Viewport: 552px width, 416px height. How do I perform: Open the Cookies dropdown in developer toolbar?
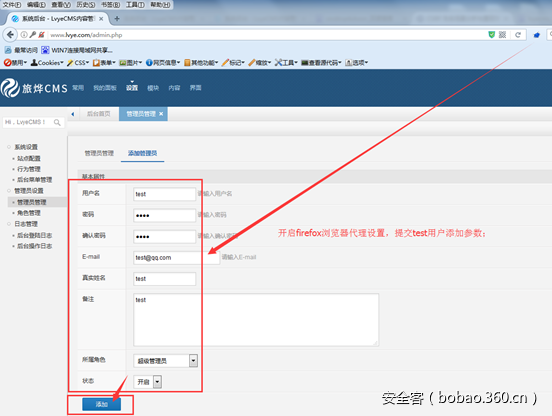pos(47,63)
